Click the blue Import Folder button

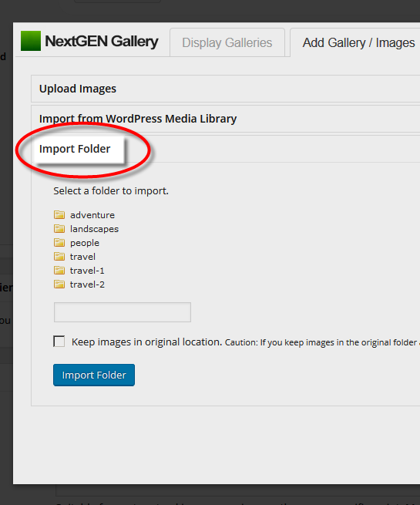point(94,375)
